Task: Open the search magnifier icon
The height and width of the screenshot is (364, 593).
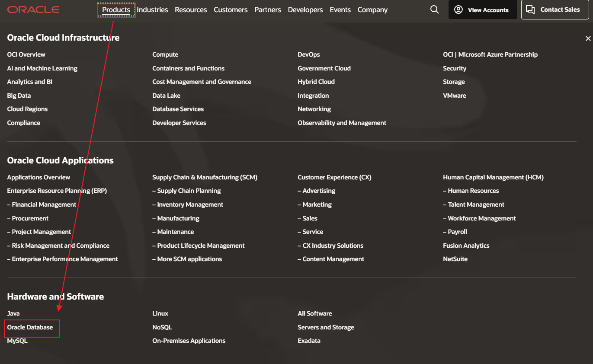Action: coord(435,10)
